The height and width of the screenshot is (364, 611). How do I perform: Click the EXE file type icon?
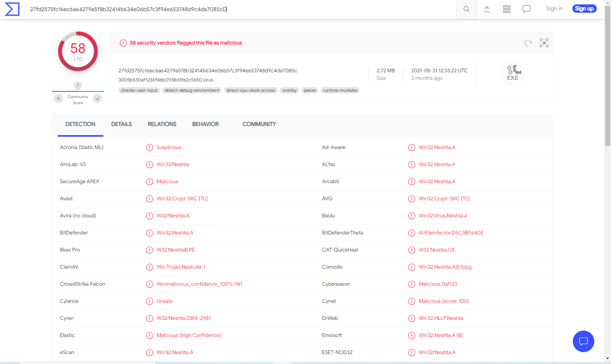tap(512, 73)
